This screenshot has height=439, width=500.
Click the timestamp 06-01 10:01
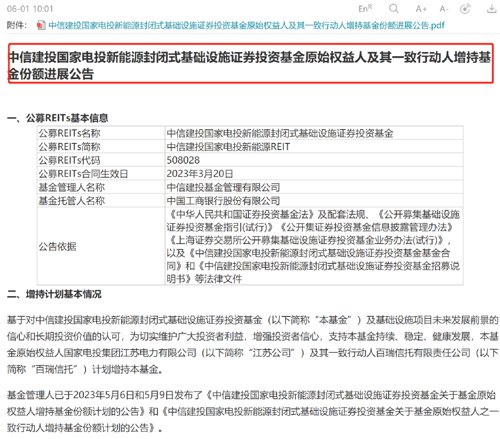click(30, 9)
